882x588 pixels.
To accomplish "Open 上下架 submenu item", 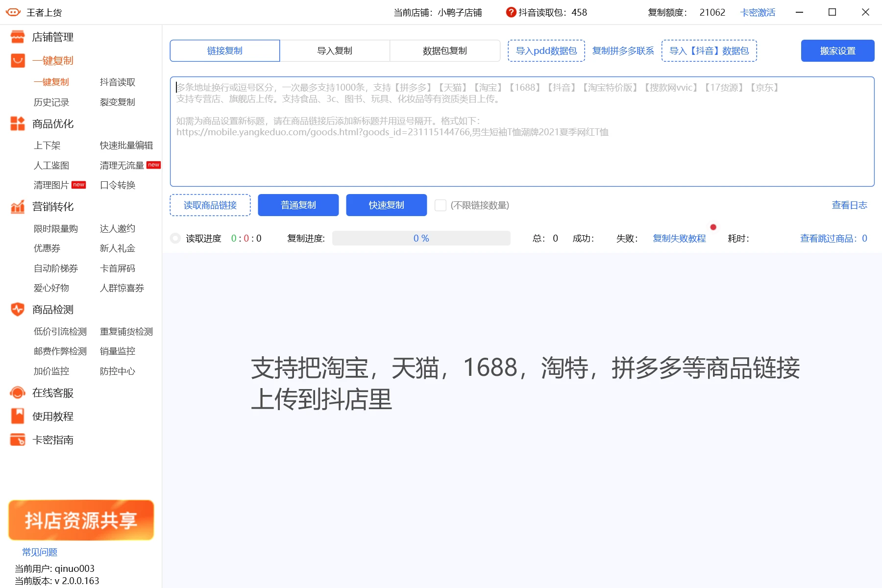I will click(x=47, y=145).
